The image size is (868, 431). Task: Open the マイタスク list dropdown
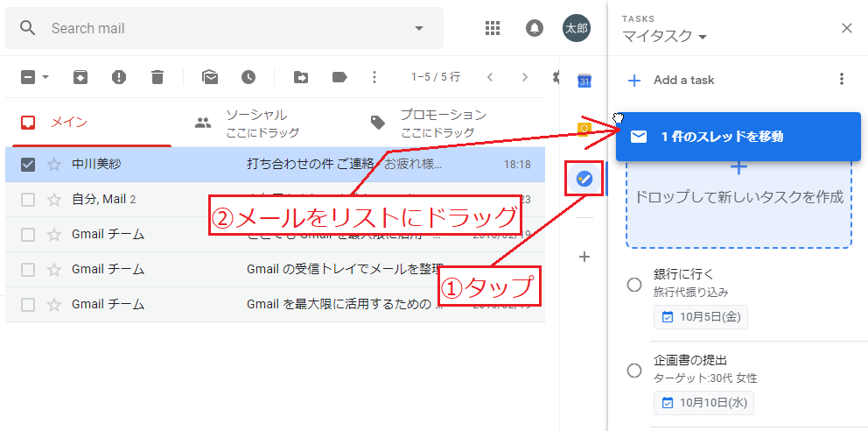[665, 37]
